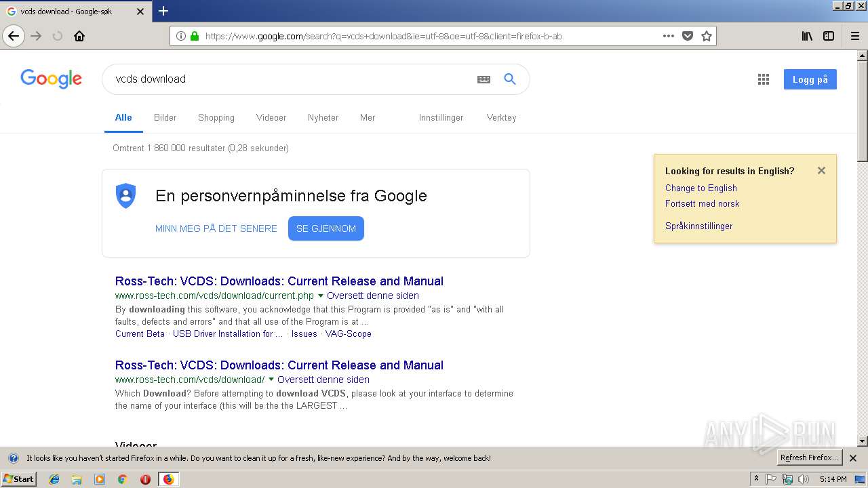This screenshot has width=868, height=488.
Task: Open USB Driver Installation sitelink
Action: [228, 334]
